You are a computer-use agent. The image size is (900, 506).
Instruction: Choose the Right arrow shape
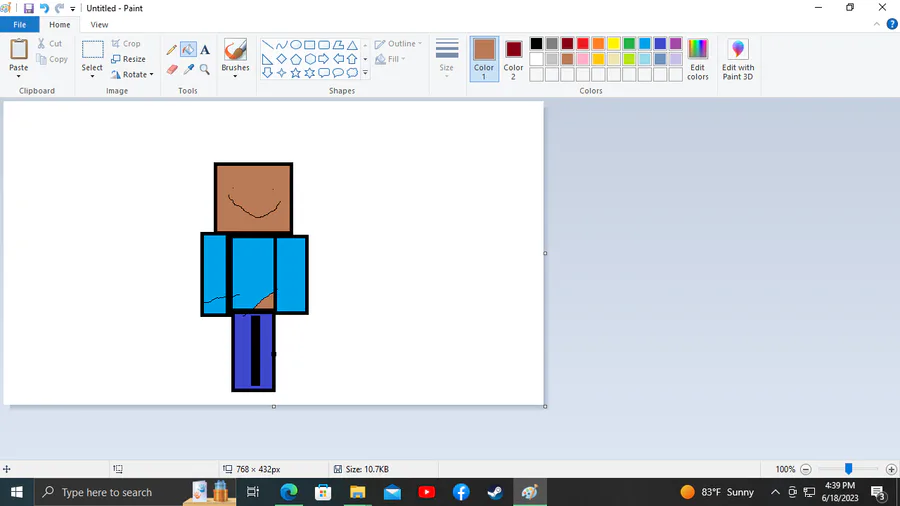click(324, 59)
